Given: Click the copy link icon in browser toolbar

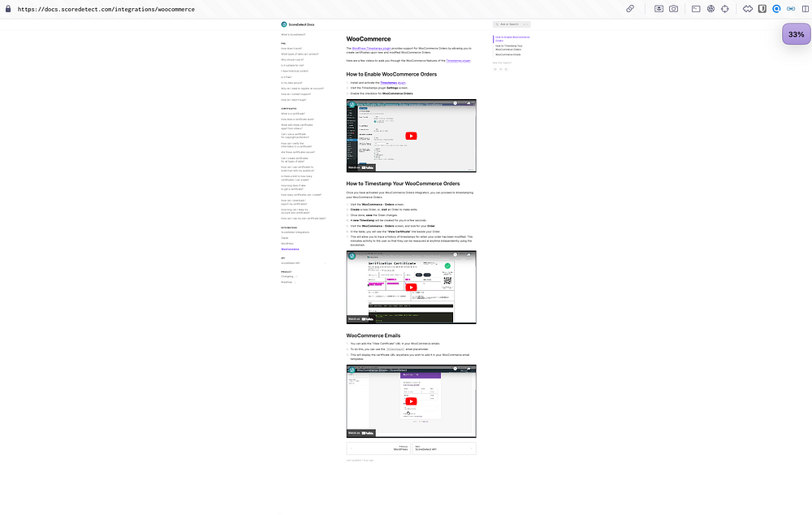Looking at the screenshot, I should [x=630, y=9].
